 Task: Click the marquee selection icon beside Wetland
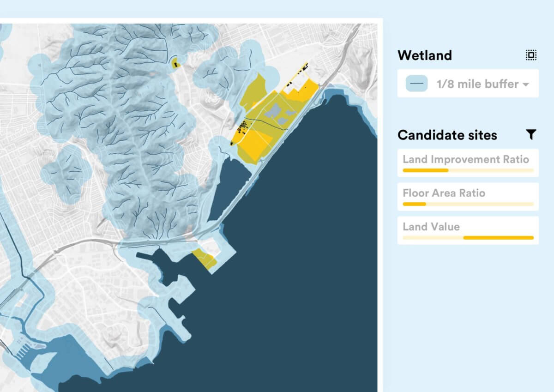tap(531, 55)
